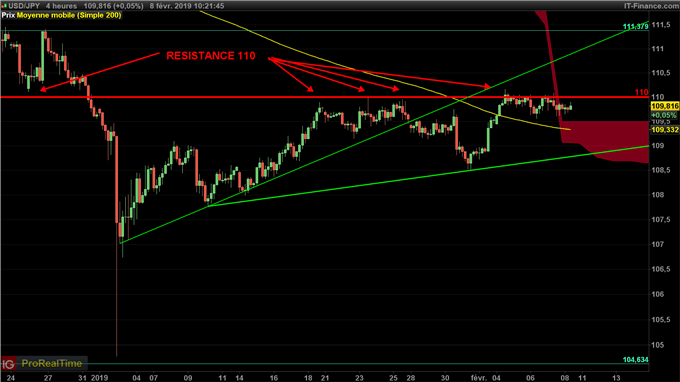Click the ProRealTime brand label
680x382 pixels.
click(52, 363)
